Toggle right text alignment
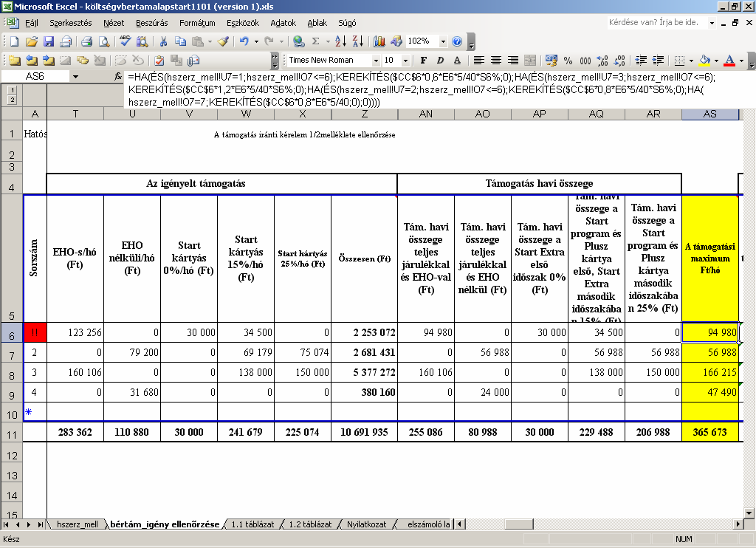The height and width of the screenshot is (548, 756). (x=513, y=61)
